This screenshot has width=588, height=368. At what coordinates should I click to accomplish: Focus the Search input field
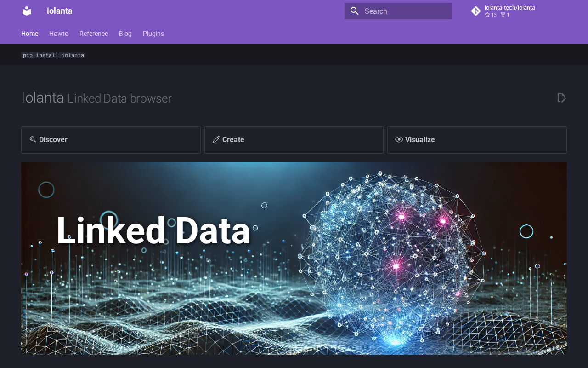[398, 11]
